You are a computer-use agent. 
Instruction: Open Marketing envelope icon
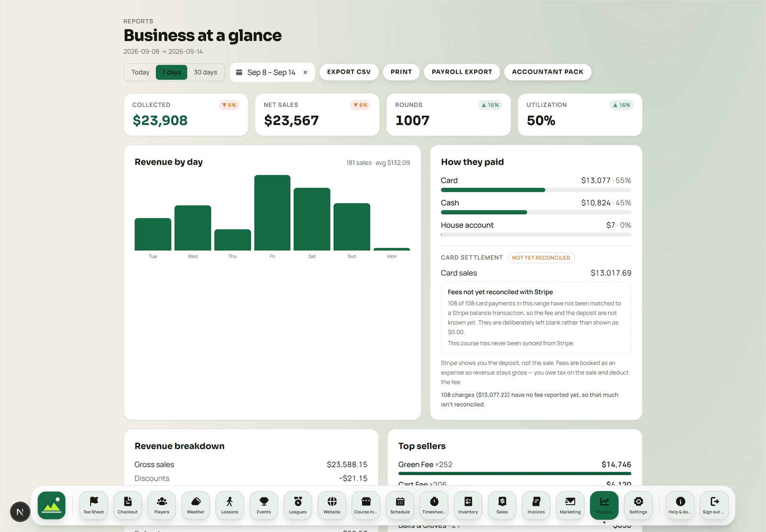tap(570, 505)
